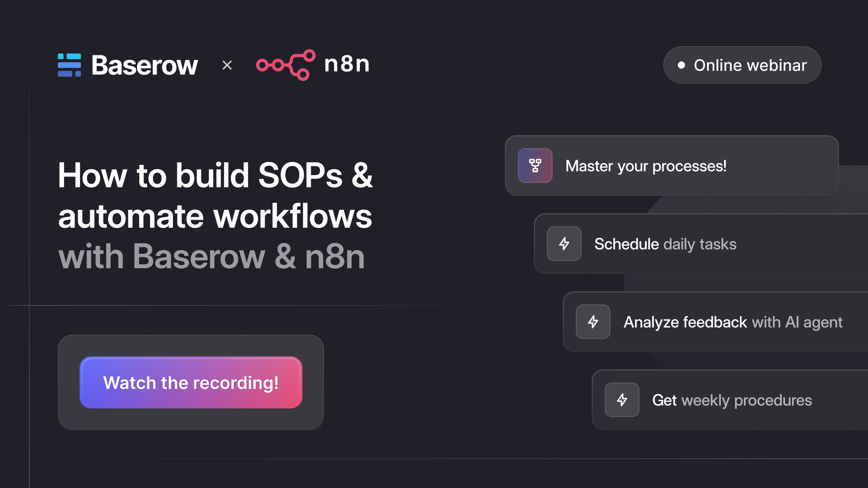Click the Baserow logo icon
This screenshot has height=488, width=868.
coord(69,65)
